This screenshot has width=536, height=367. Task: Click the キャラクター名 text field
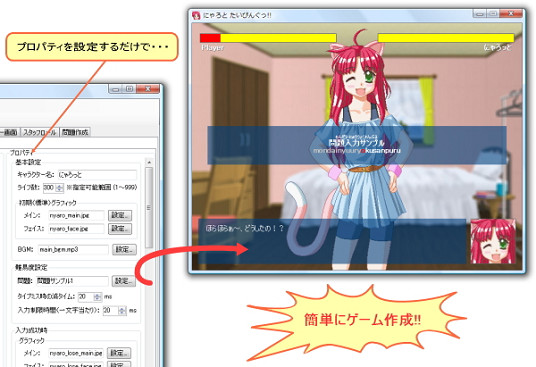[x=97, y=175]
